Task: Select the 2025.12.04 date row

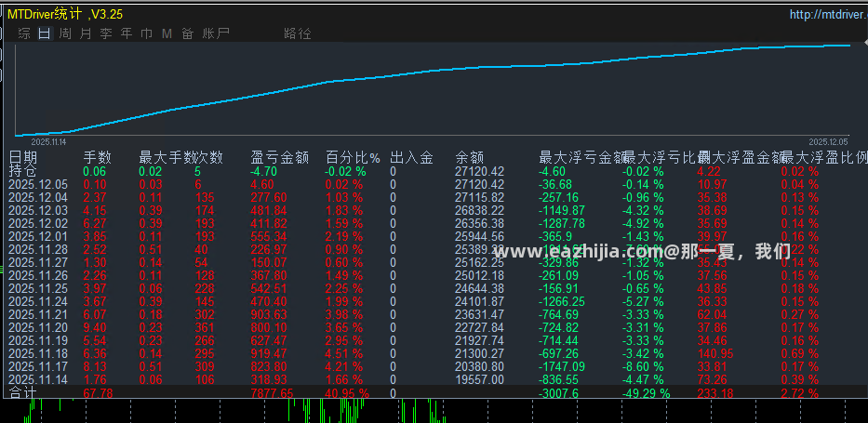Action: (x=38, y=197)
